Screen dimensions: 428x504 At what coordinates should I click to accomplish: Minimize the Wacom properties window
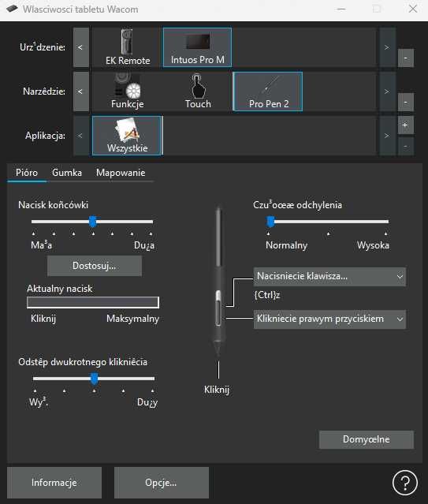[341, 9]
